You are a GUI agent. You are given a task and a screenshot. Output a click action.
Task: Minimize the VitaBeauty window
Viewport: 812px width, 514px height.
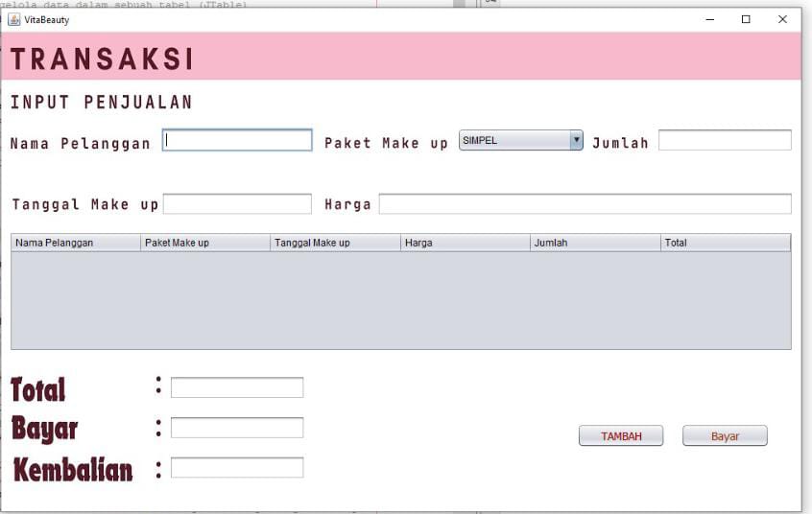[x=709, y=19]
